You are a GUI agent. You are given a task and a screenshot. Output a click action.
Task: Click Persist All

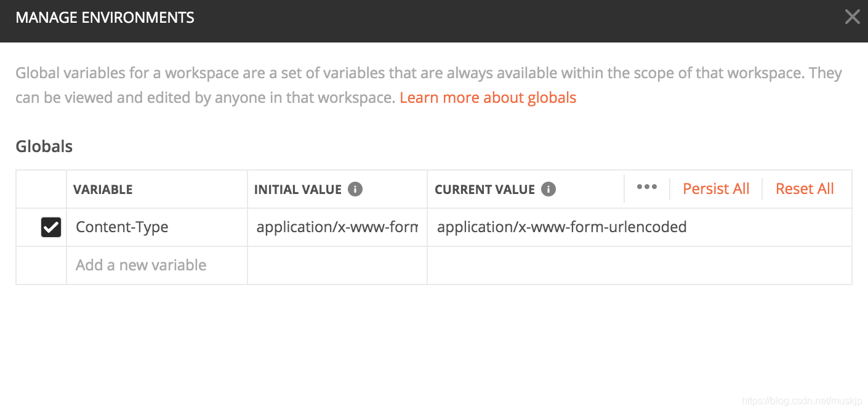(716, 189)
